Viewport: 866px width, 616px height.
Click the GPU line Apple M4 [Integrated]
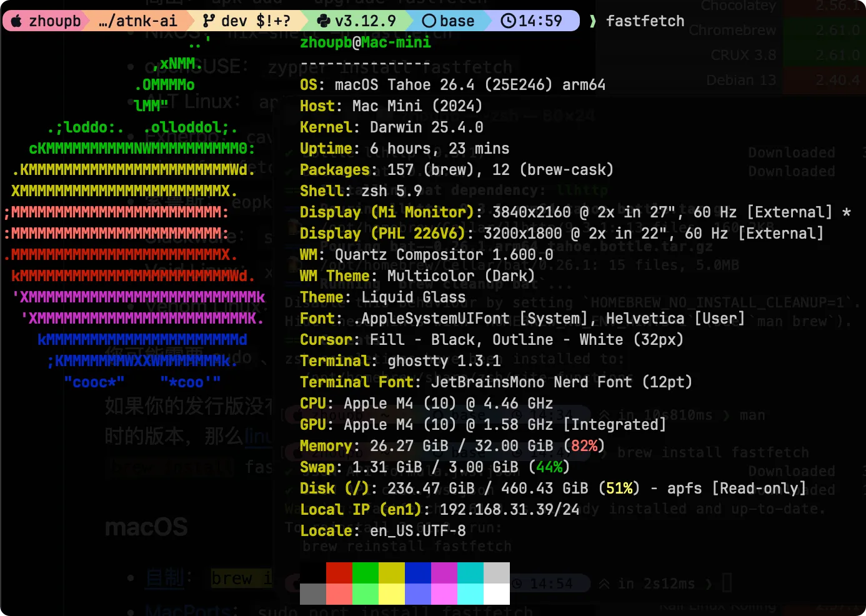coord(484,424)
